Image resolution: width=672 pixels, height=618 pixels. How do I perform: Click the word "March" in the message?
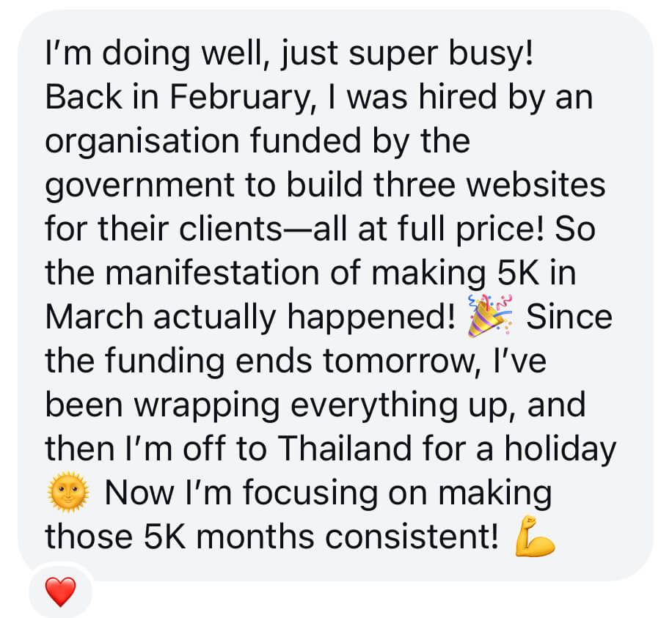click(x=95, y=317)
